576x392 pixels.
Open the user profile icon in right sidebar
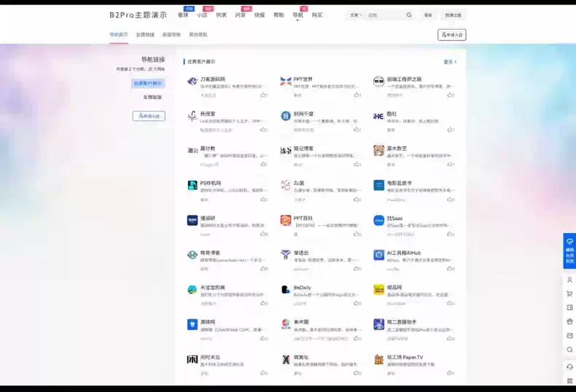point(569,280)
